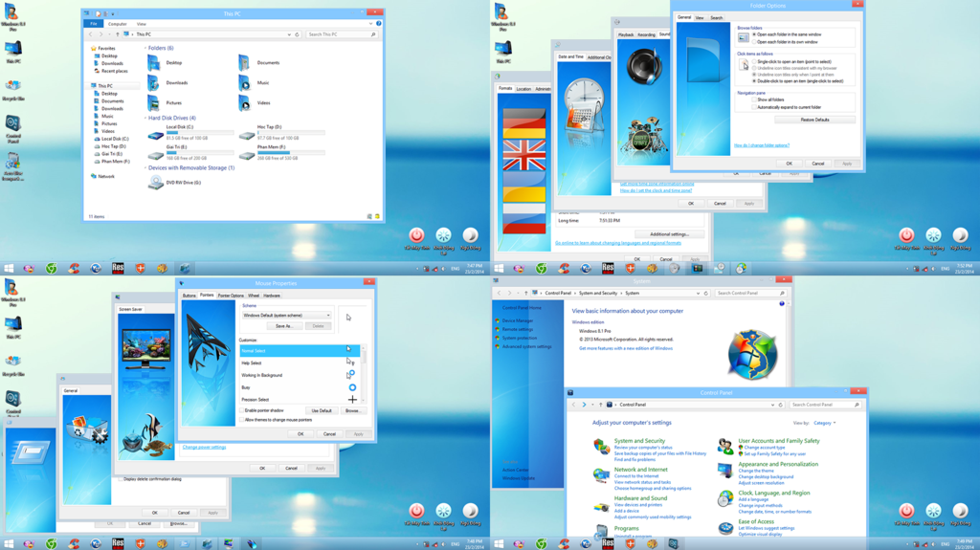
Task: Open the Computer ribbon tab
Action: 117,24
